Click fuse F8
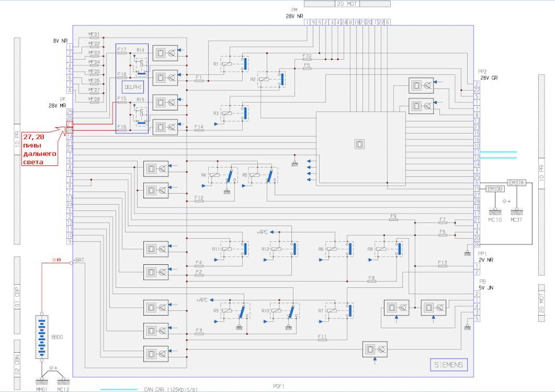 [372, 281]
